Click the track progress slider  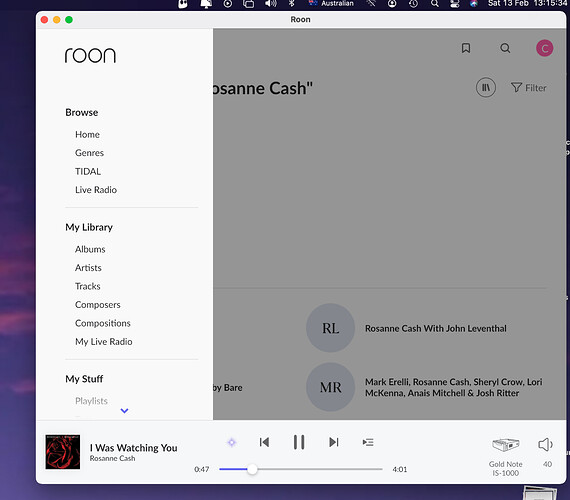pos(301,469)
